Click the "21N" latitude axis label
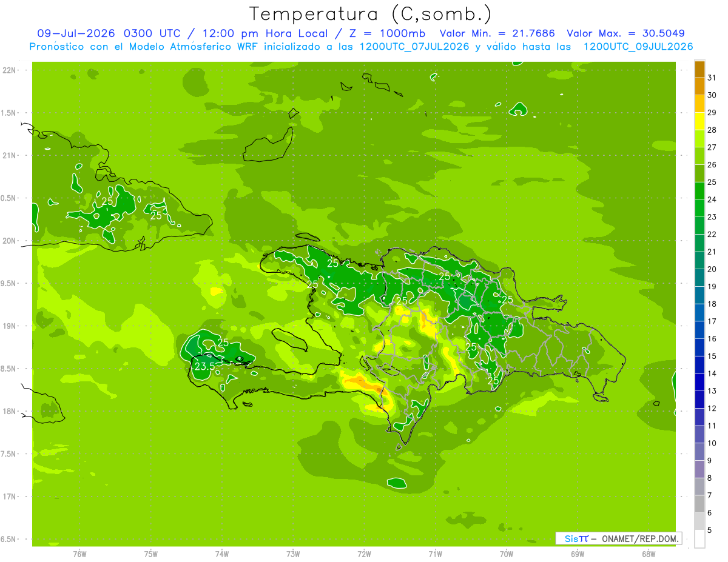 point(9,156)
